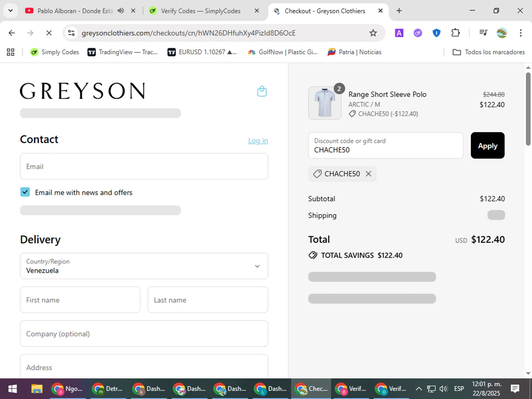Click the page vertical scrollbar thumb

pos(528,109)
